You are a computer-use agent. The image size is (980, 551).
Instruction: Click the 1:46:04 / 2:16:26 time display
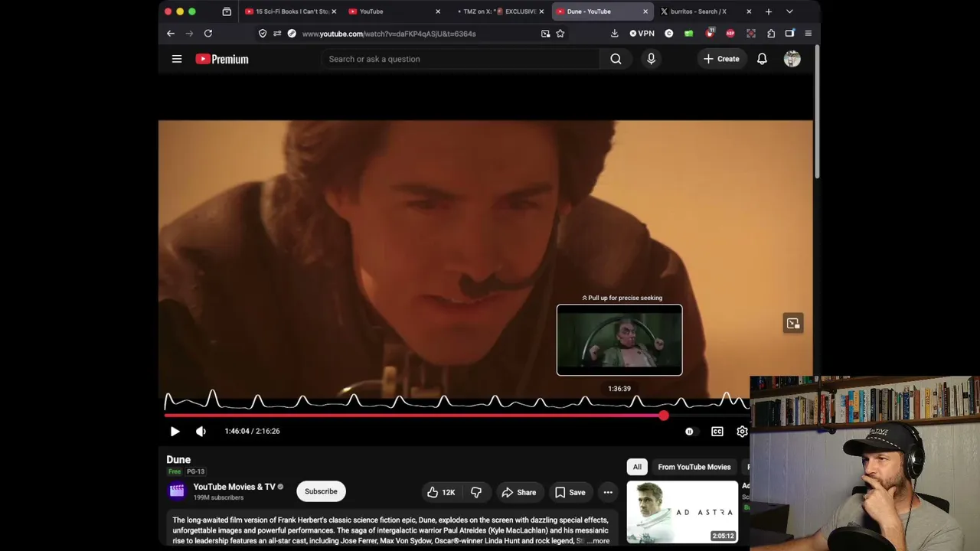252,432
